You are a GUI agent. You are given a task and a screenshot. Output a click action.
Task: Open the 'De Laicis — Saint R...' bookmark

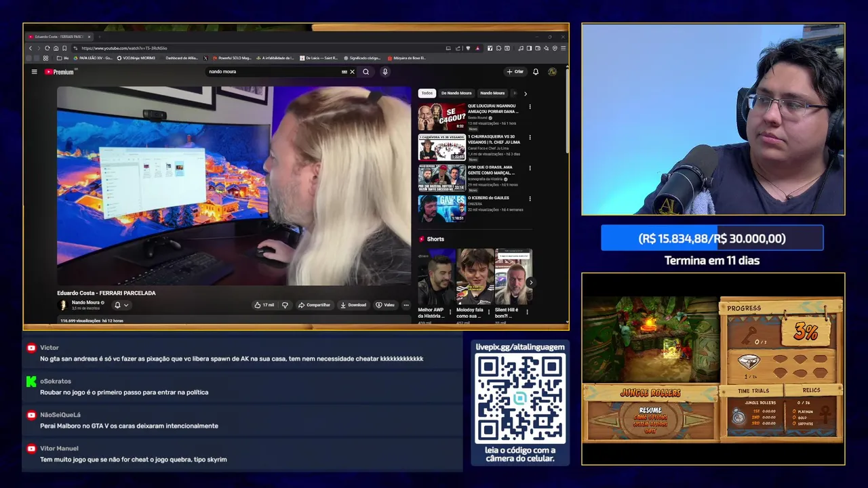319,58
